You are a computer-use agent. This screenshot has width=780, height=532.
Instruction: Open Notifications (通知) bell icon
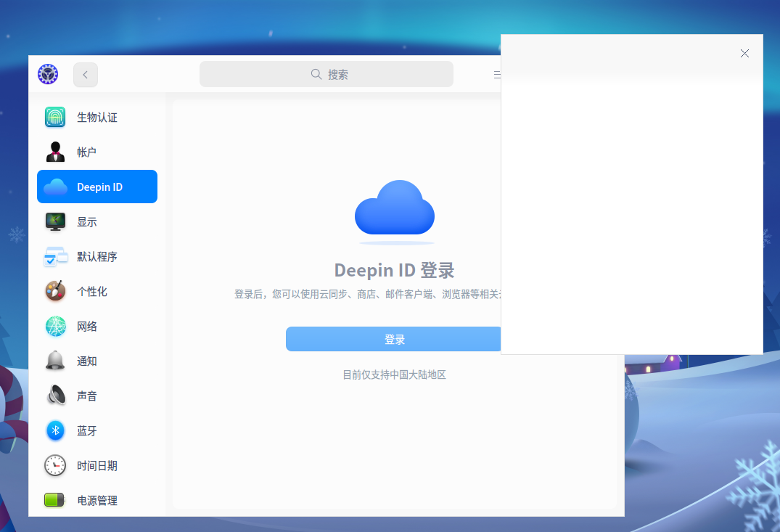[54, 361]
